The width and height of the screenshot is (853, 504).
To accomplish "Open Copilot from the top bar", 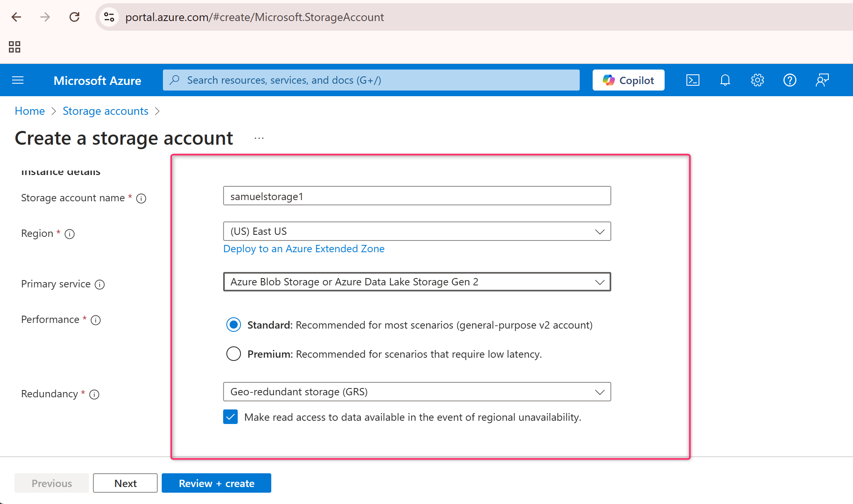I will coord(628,80).
